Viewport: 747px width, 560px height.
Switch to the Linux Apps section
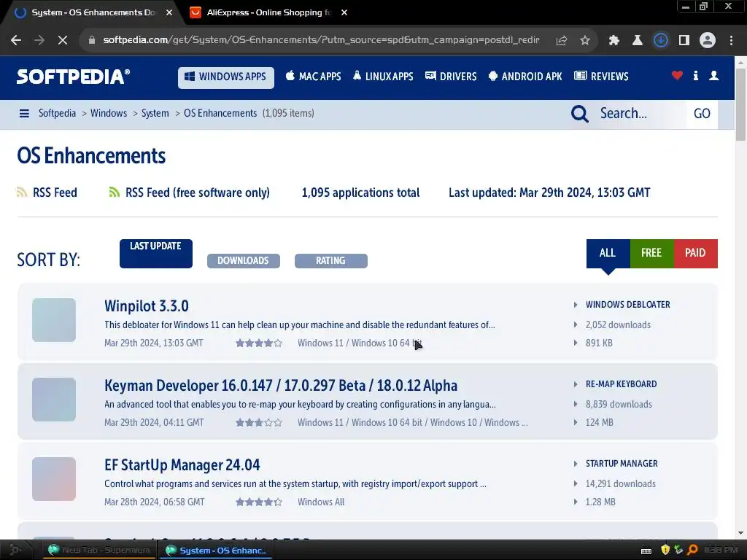tap(383, 76)
